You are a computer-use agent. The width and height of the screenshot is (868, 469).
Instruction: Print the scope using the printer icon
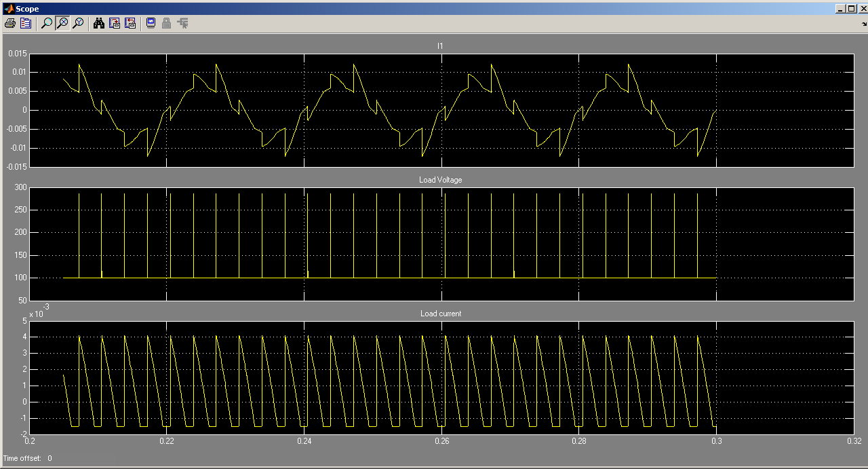pyautogui.click(x=9, y=23)
